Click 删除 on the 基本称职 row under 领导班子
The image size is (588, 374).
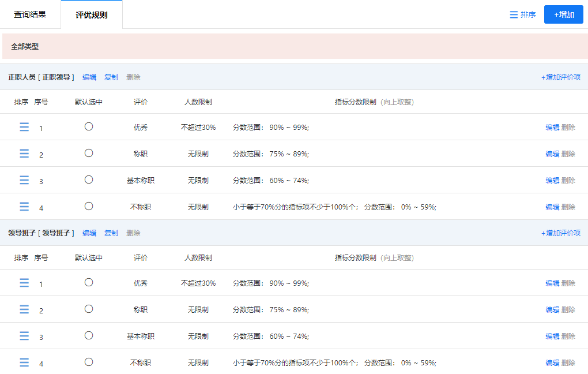click(x=568, y=335)
